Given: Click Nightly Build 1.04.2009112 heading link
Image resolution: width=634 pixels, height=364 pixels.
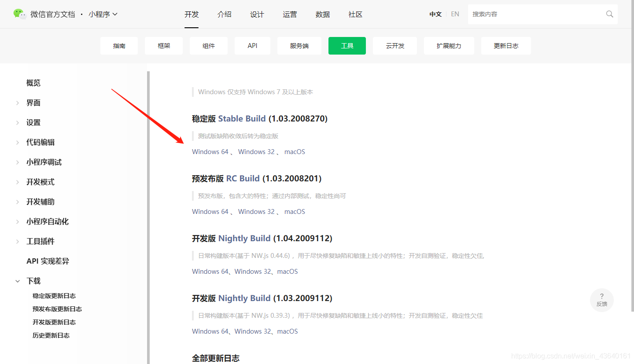Looking at the screenshot, I should click(x=244, y=238).
